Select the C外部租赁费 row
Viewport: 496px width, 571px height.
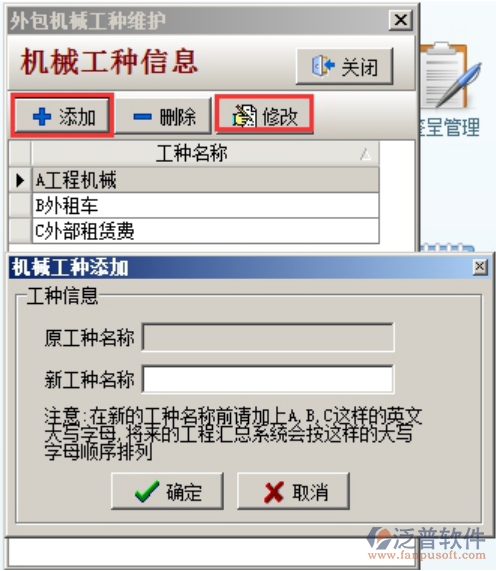pyautogui.click(x=206, y=231)
